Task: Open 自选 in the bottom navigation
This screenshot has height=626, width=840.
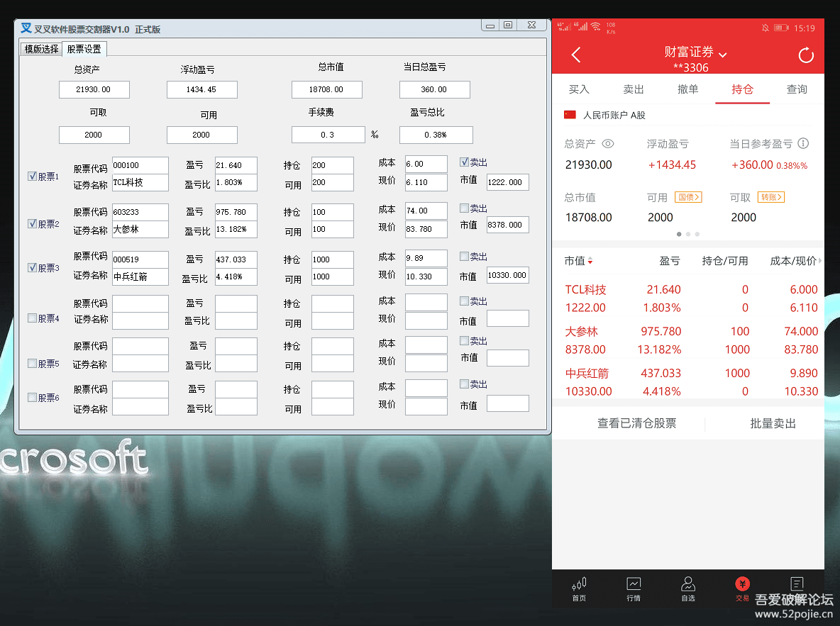Action: tap(687, 588)
